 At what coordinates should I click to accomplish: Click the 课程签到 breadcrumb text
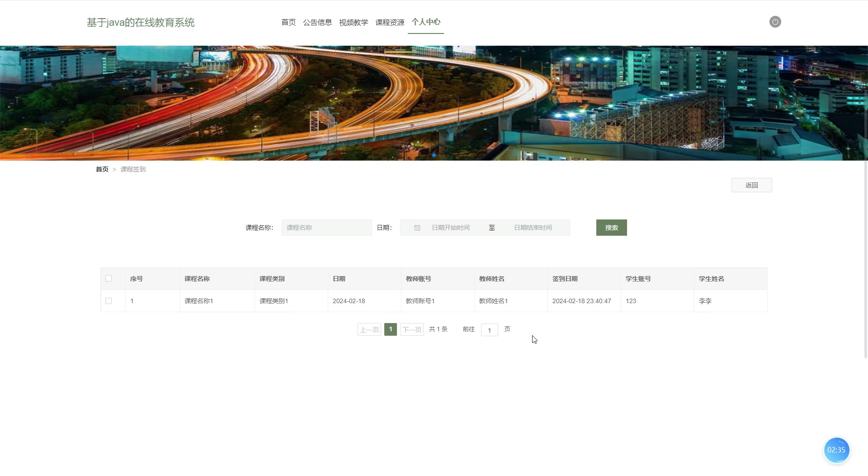click(133, 169)
